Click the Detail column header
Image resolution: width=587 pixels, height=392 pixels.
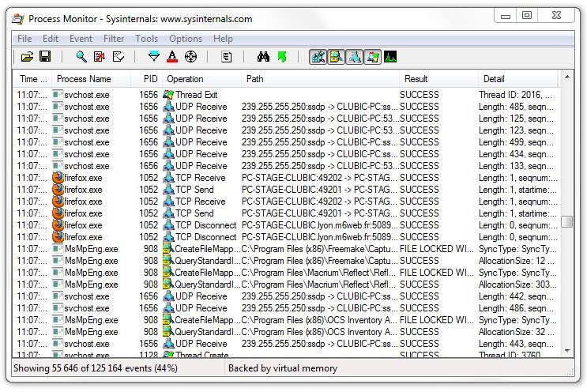(518, 79)
